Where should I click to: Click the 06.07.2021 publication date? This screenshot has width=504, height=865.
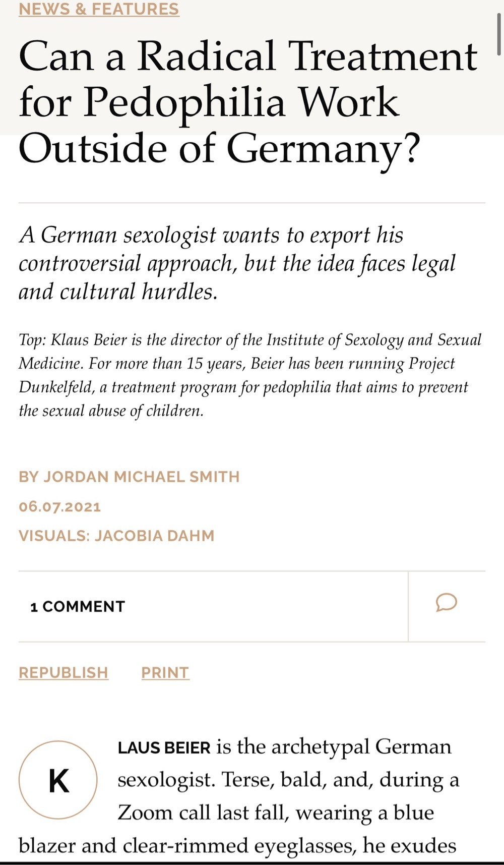click(60, 506)
